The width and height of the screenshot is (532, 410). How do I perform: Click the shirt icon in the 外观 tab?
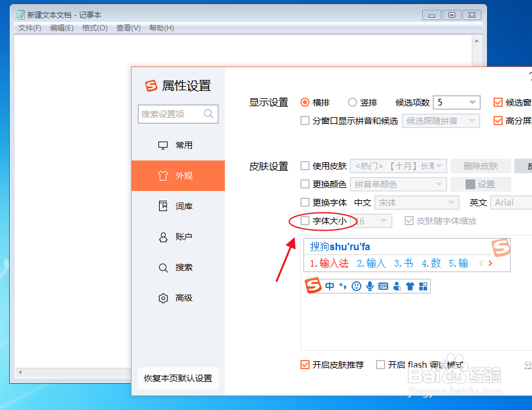[x=163, y=176]
